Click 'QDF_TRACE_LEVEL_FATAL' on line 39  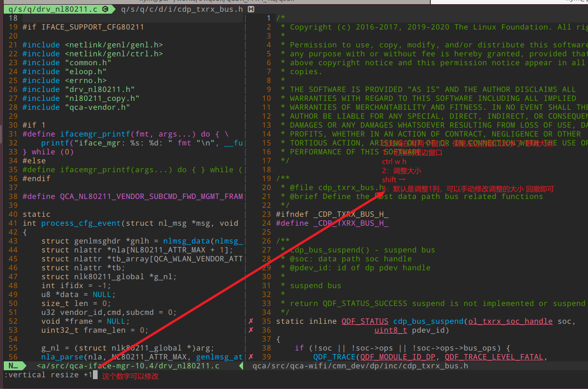[x=494, y=357]
